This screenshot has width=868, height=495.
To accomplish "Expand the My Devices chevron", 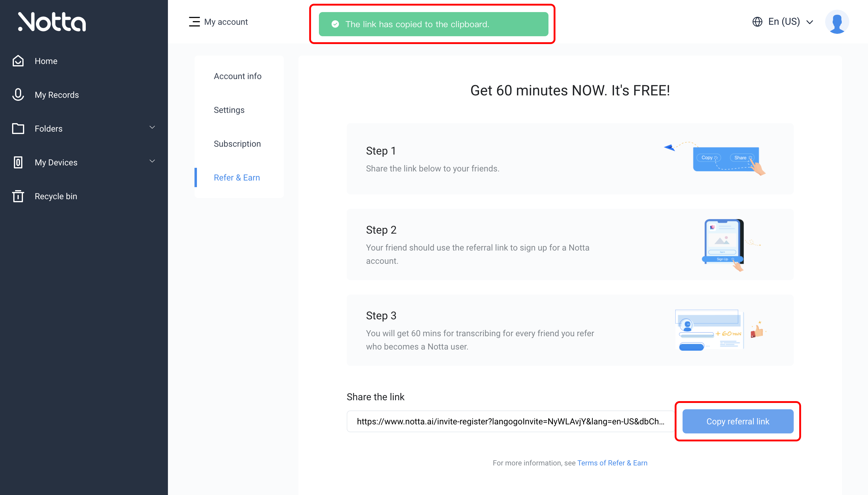I will [152, 161].
